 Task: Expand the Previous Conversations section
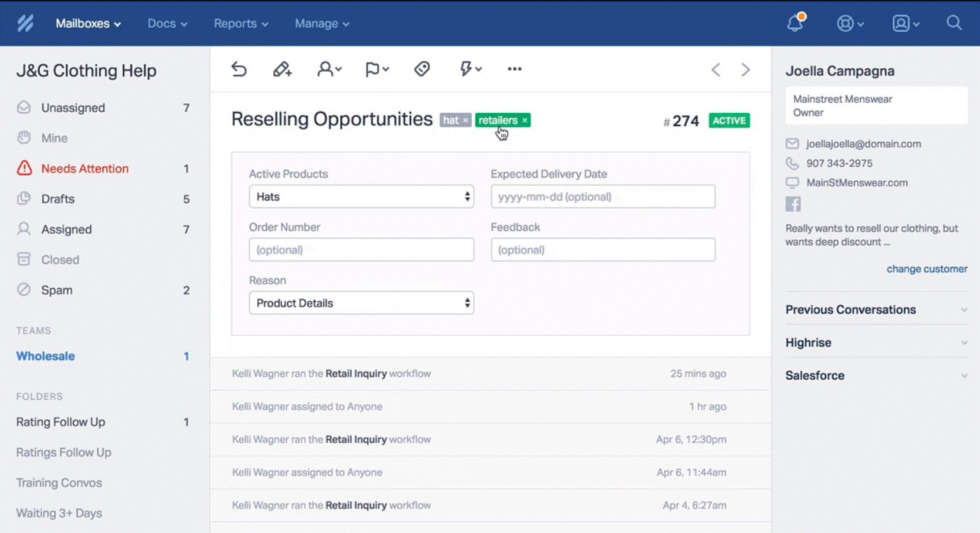pyautogui.click(x=850, y=309)
